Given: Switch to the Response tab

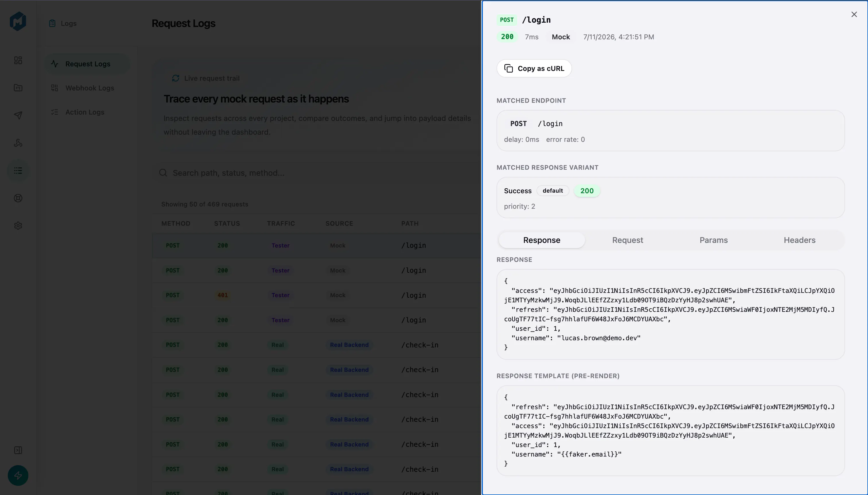Looking at the screenshot, I should (x=542, y=240).
